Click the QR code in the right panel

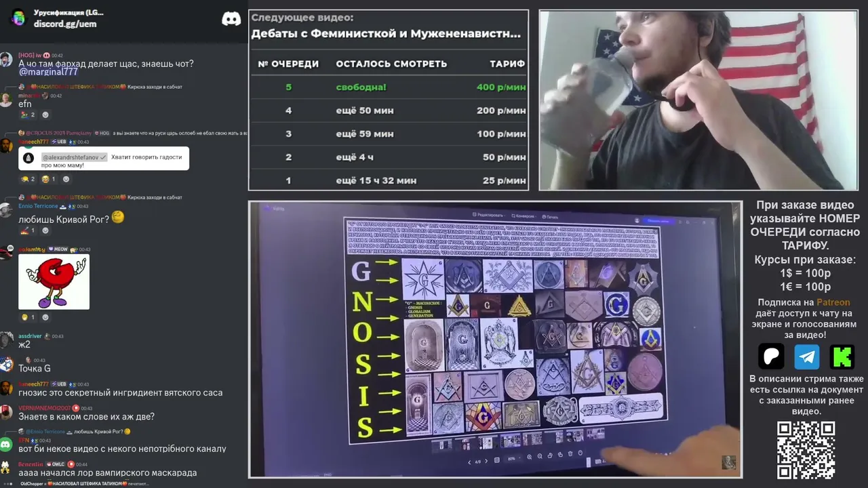pyautogui.click(x=806, y=449)
